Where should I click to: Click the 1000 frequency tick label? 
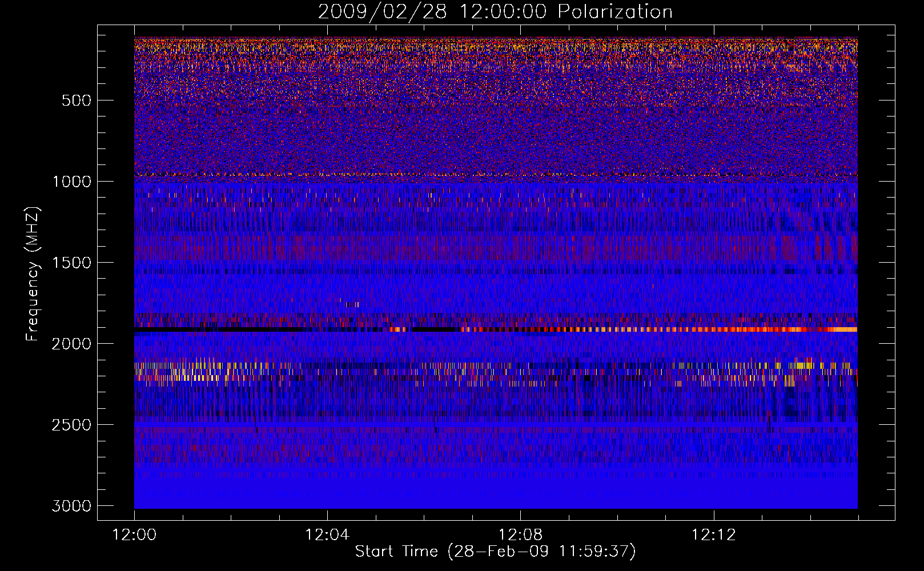tap(71, 182)
